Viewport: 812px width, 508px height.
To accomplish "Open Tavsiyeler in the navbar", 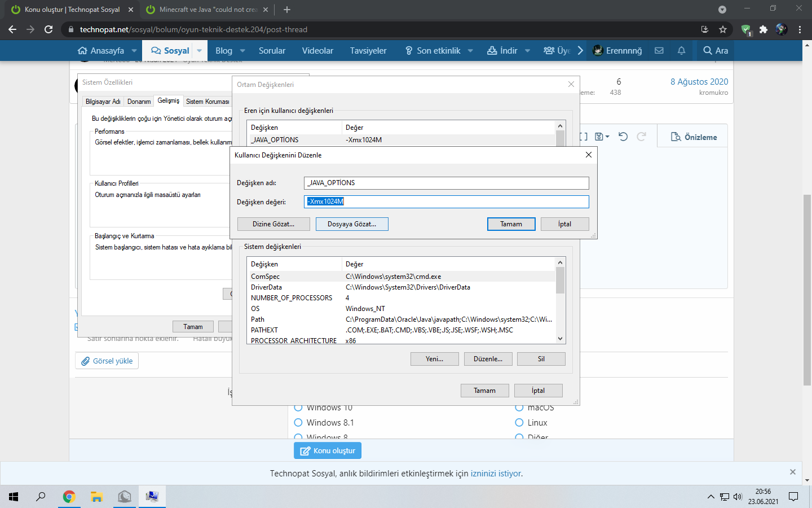I will tap(368, 50).
